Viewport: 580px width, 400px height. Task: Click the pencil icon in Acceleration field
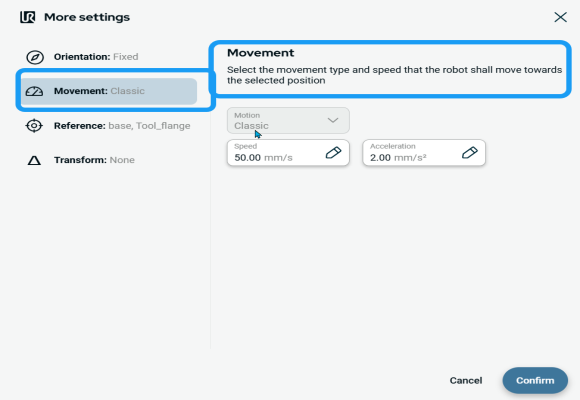(470, 152)
